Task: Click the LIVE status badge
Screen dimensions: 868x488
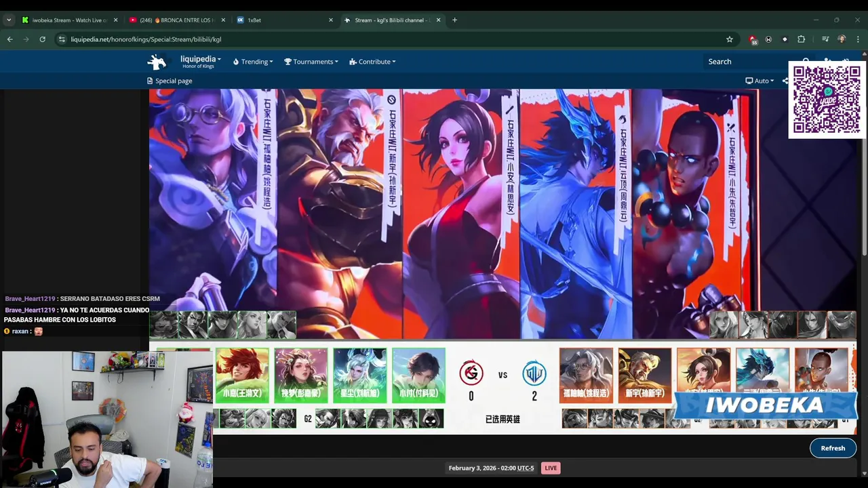Action: click(x=551, y=468)
